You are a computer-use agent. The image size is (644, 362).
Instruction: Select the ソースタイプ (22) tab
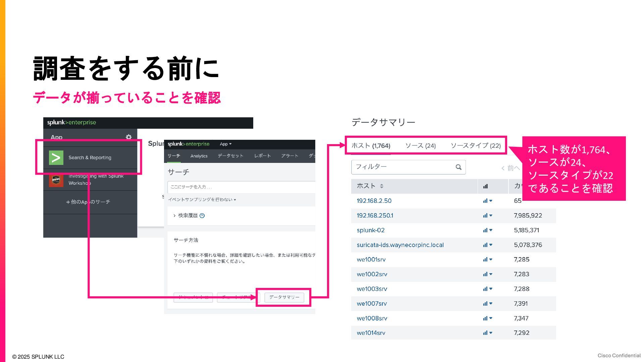475,146
